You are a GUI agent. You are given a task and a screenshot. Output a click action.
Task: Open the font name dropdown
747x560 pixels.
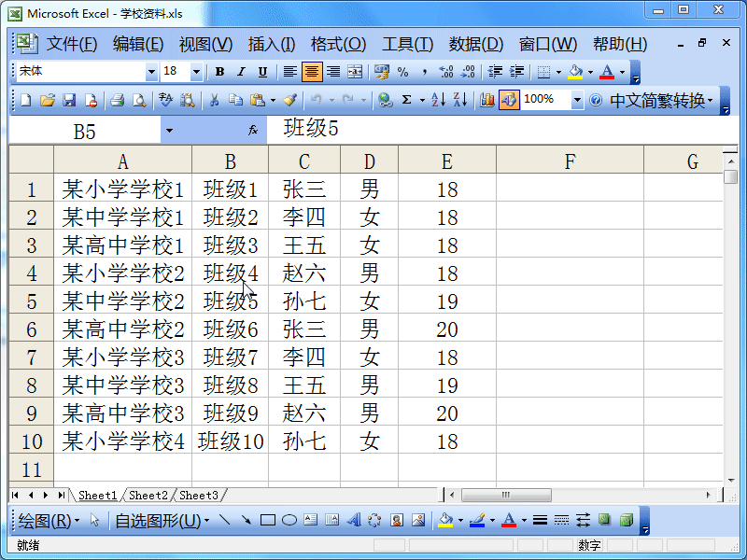pyautogui.click(x=151, y=73)
